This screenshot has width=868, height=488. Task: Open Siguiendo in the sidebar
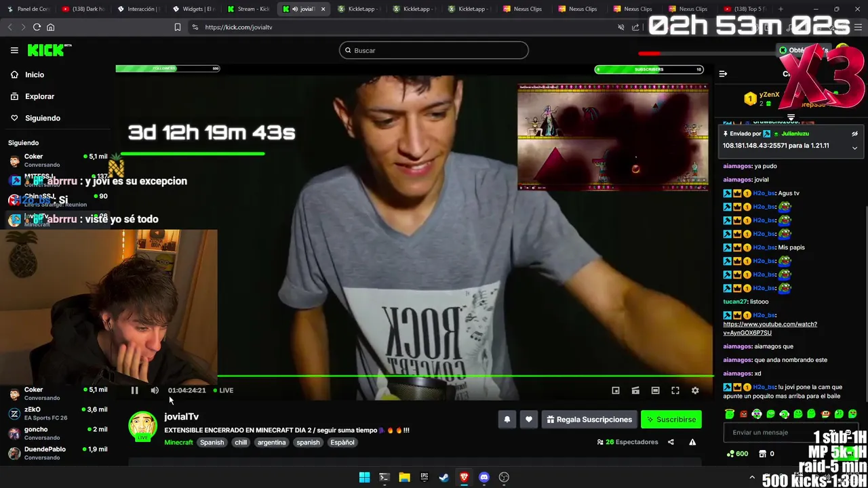pyautogui.click(x=42, y=118)
